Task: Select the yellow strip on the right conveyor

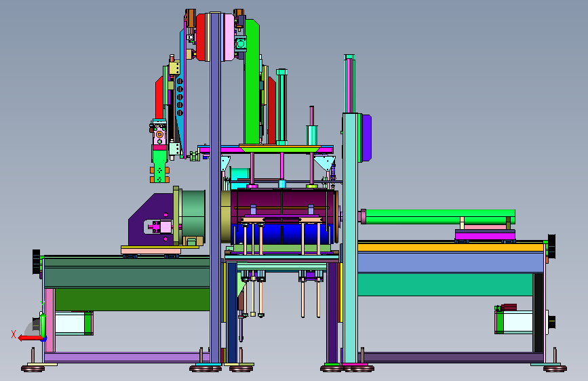Action: click(450, 247)
